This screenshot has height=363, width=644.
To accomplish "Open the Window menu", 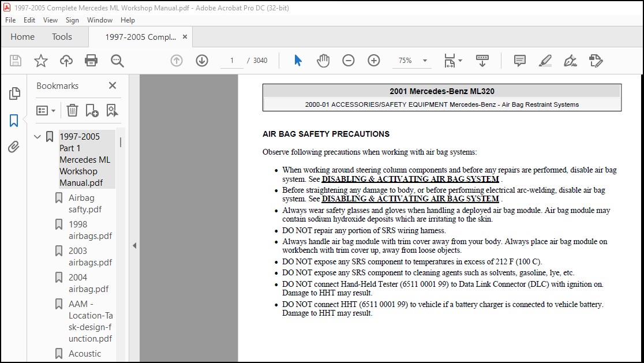I will click(x=100, y=20).
